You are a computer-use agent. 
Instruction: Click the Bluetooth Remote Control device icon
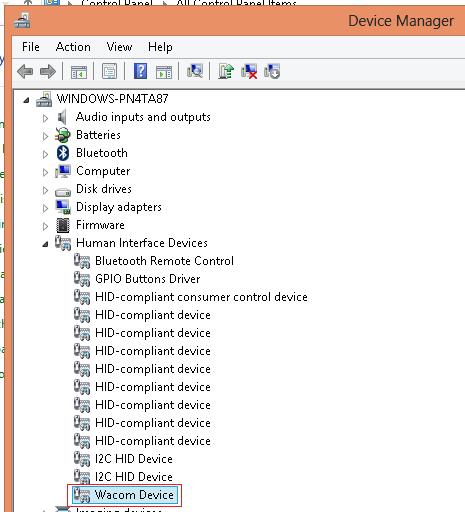(x=82, y=261)
